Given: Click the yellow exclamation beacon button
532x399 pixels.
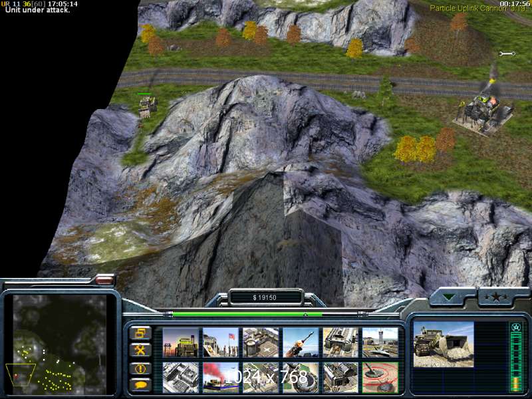Looking at the screenshot, I should coord(140,368).
